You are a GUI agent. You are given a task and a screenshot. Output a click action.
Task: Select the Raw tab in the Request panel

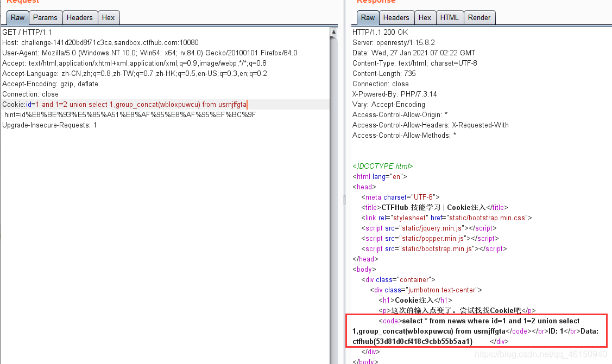tap(17, 17)
